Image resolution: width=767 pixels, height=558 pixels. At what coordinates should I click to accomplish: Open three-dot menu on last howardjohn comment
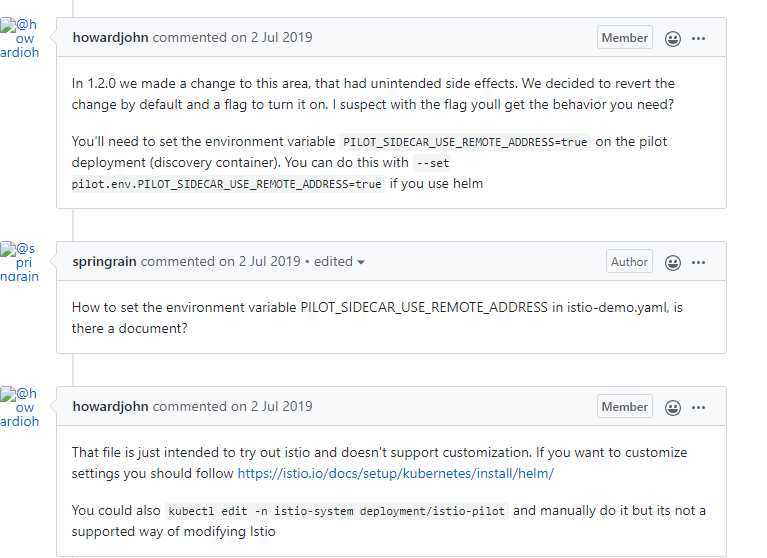point(698,407)
